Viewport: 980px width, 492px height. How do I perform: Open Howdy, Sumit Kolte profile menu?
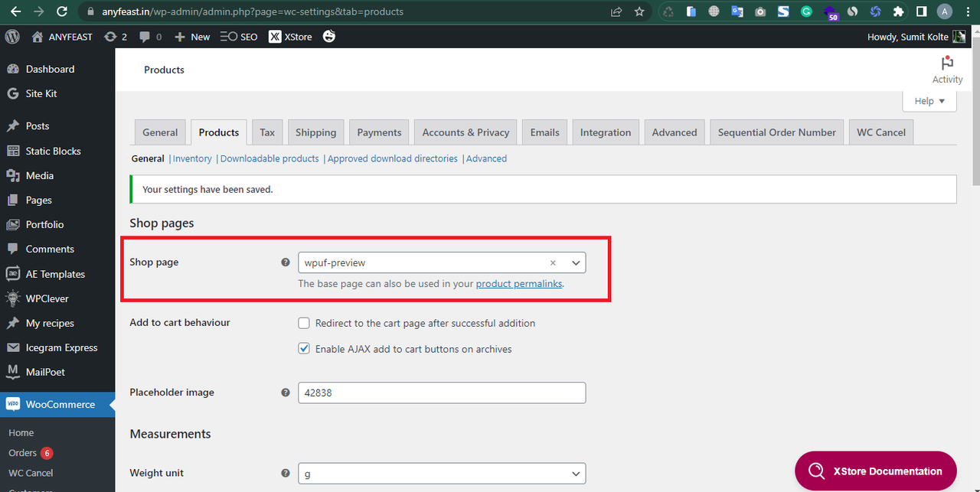pos(916,36)
